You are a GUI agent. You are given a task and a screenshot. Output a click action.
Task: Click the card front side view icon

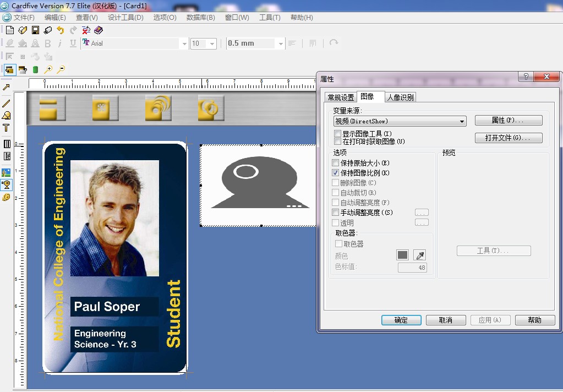point(10,69)
